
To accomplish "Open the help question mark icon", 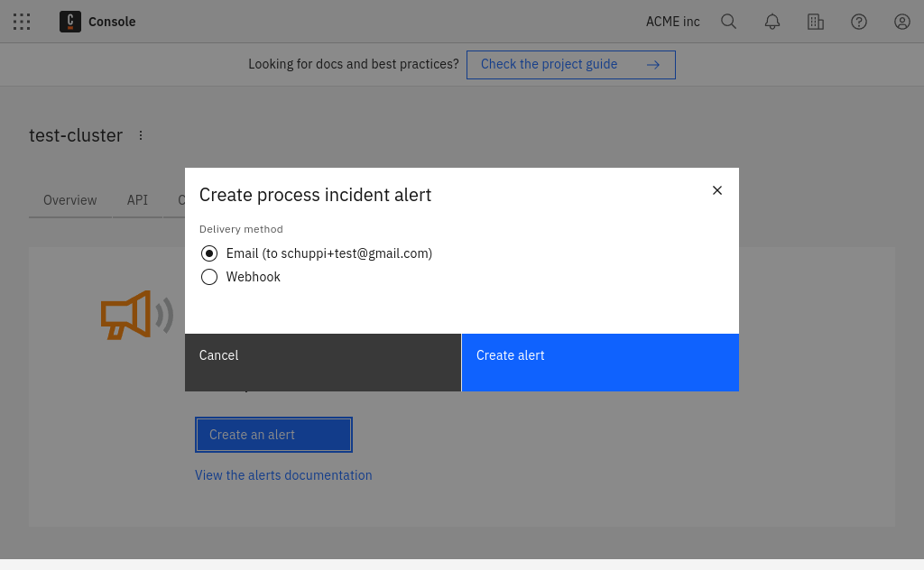I will point(859,22).
